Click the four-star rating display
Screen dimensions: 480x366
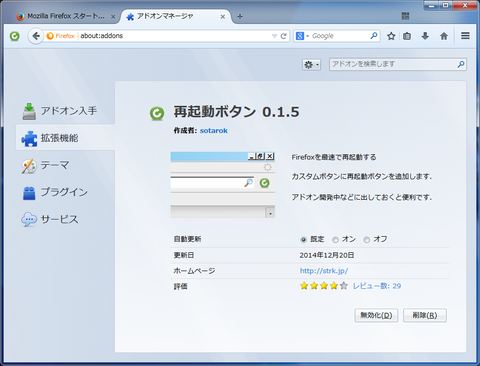click(324, 286)
